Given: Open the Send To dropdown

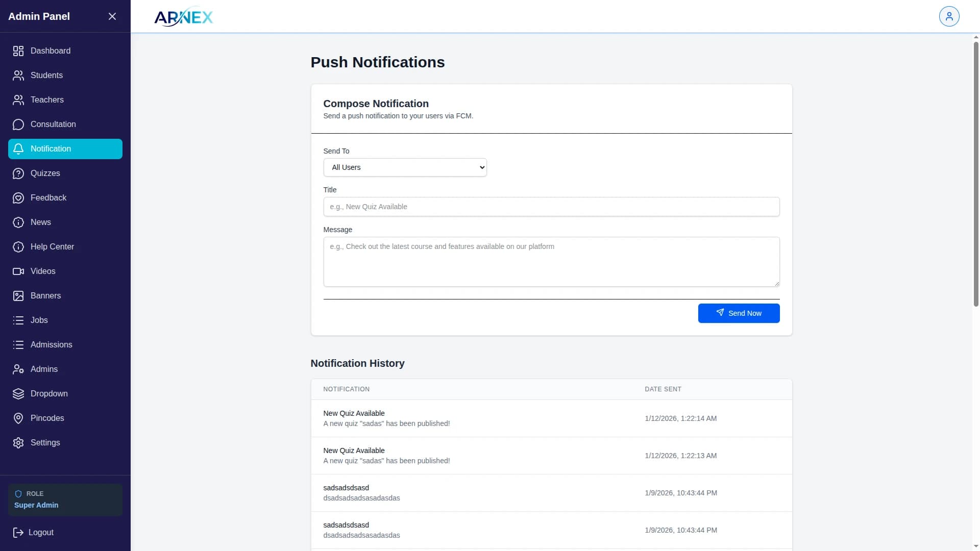Looking at the screenshot, I should pos(405,167).
